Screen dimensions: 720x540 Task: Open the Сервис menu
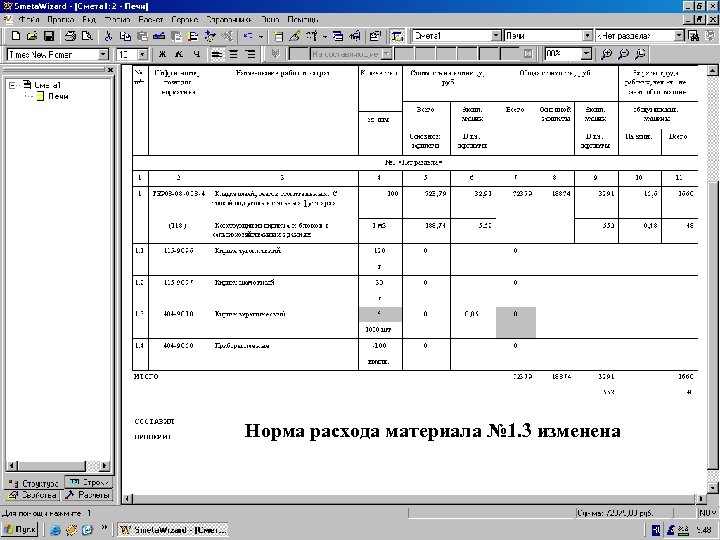[x=185, y=20]
